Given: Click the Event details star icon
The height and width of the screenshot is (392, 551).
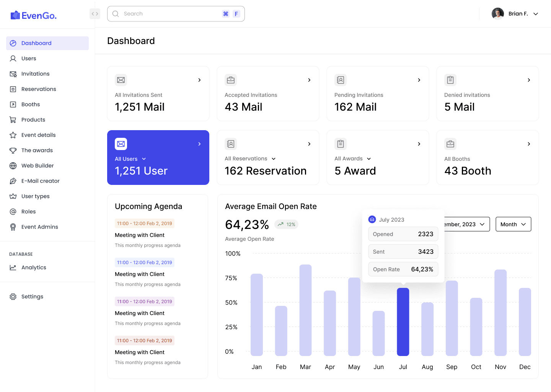Looking at the screenshot, I should [x=13, y=135].
